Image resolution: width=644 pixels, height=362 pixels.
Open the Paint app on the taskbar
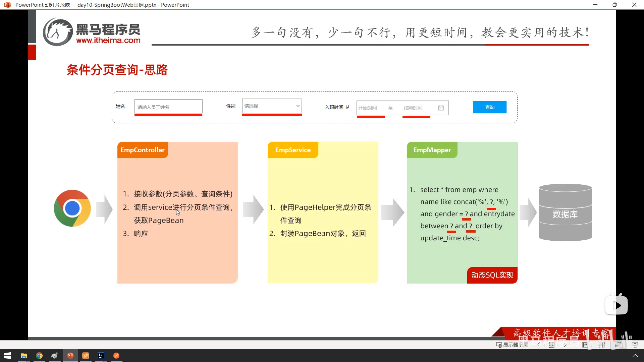55,356
